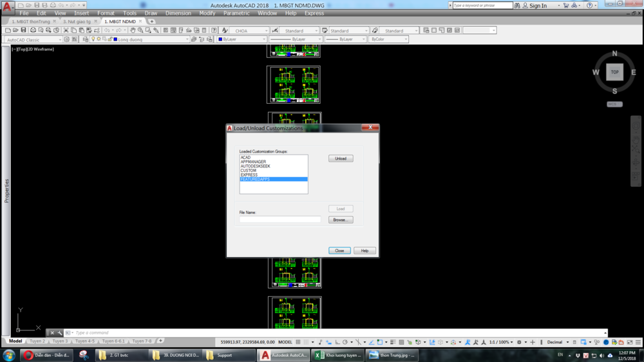
Task: Open the Help question mark icon
Action: coord(214,30)
